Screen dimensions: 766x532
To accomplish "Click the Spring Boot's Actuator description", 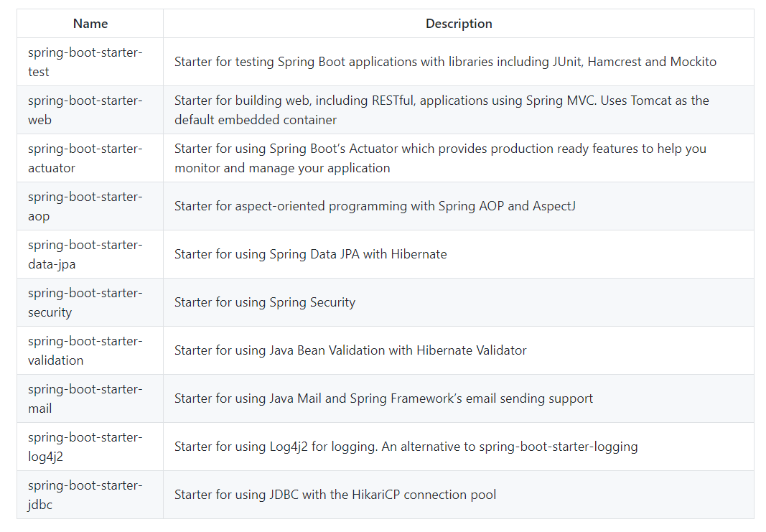I will (x=459, y=158).
